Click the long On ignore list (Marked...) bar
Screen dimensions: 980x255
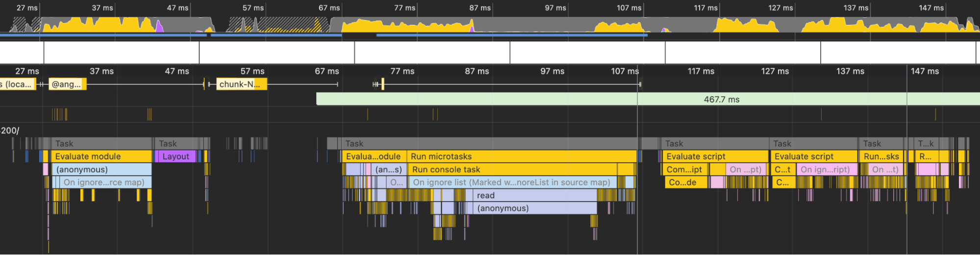pyautogui.click(x=511, y=182)
